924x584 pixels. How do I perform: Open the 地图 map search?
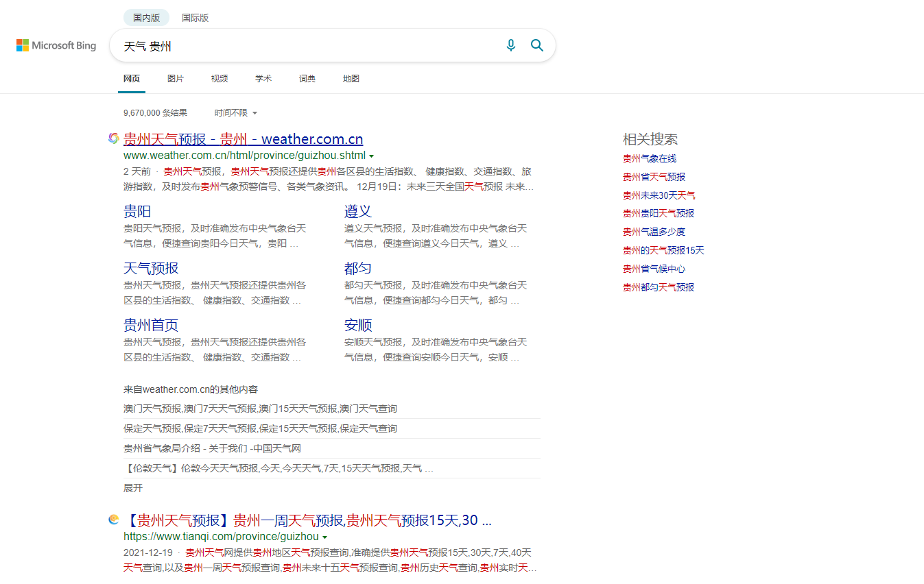coord(351,78)
